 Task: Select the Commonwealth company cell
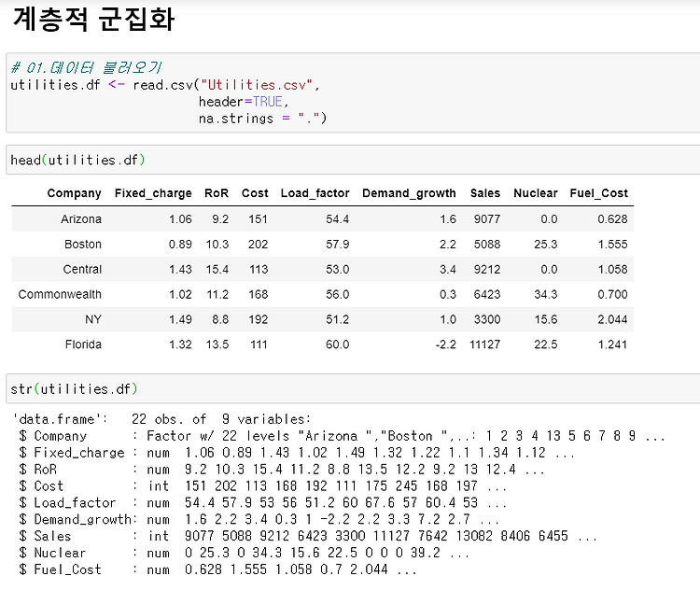(60, 294)
